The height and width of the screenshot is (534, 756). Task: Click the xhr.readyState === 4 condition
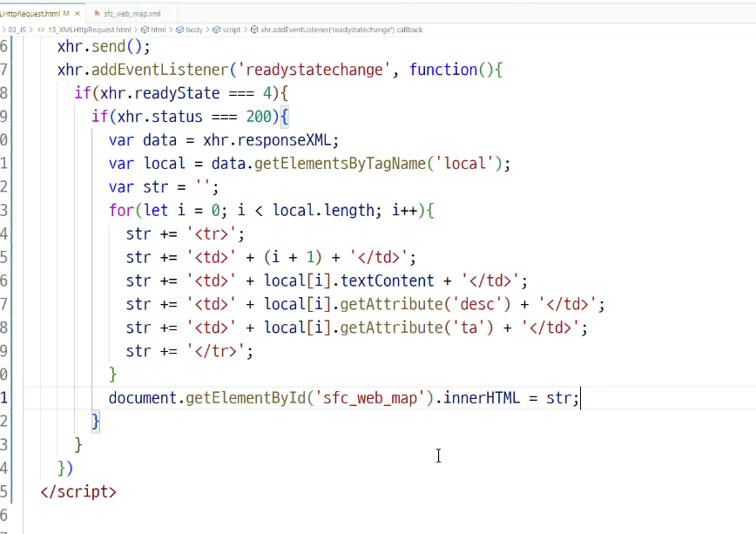186,93
